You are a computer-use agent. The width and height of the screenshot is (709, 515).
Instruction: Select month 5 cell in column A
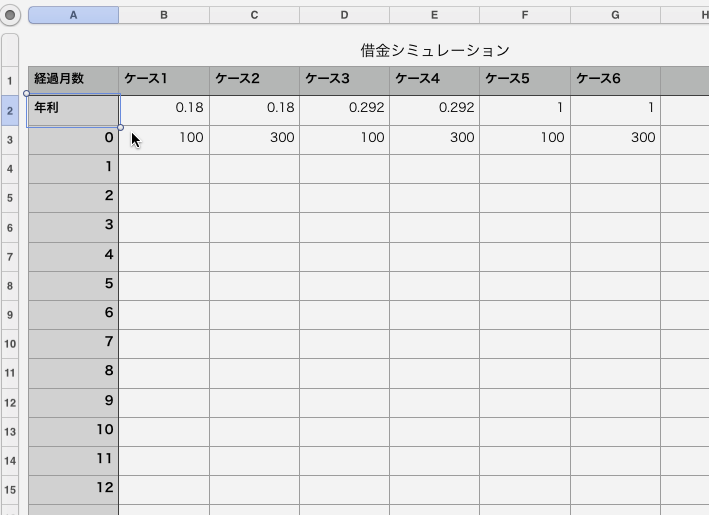(x=73, y=286)
